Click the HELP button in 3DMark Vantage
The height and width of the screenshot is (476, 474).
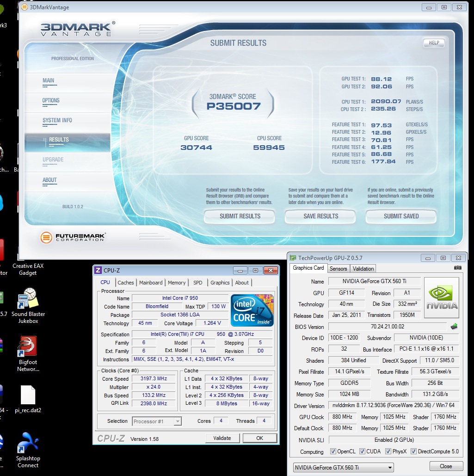(x=434, y=43)
